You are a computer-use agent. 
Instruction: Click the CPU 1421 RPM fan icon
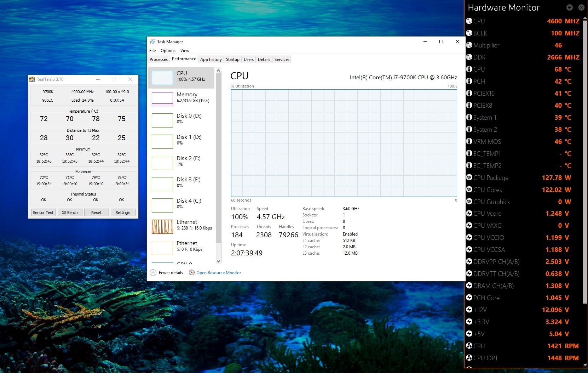pos(469,346)
